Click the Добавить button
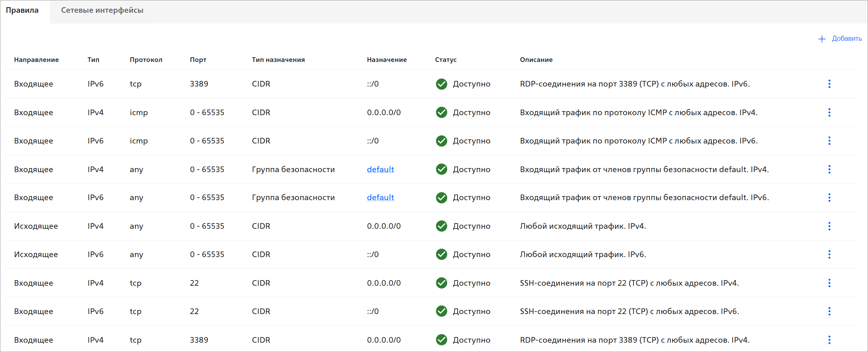Screen dimensions: 868x352 pos(840,39)
